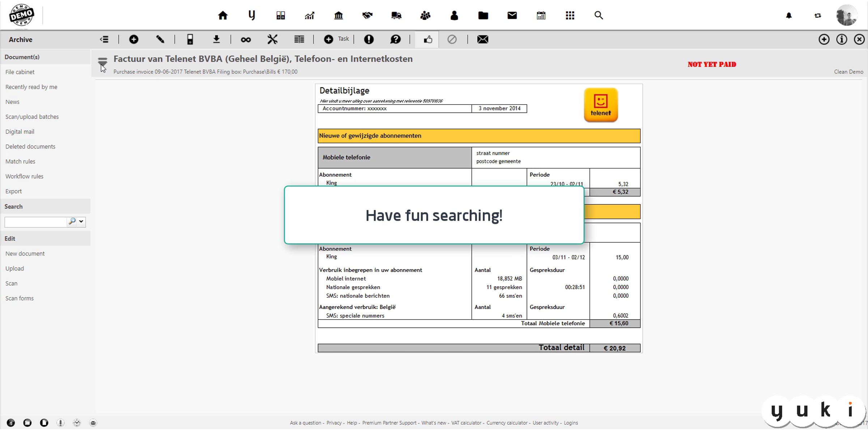868x430 pixels.
Task: Expand the search options dropdown arrow
Action: pos(81,222)
